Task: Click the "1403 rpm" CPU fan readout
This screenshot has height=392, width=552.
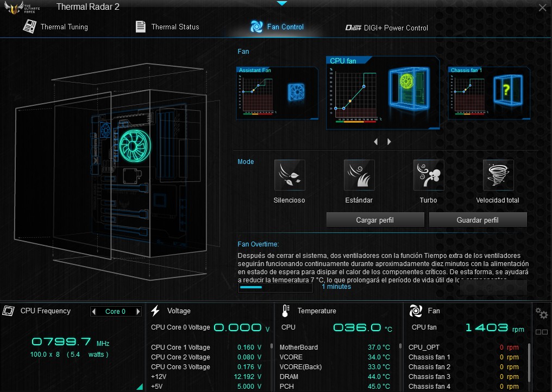Action: pyautogui.click(x=494, y=327)
